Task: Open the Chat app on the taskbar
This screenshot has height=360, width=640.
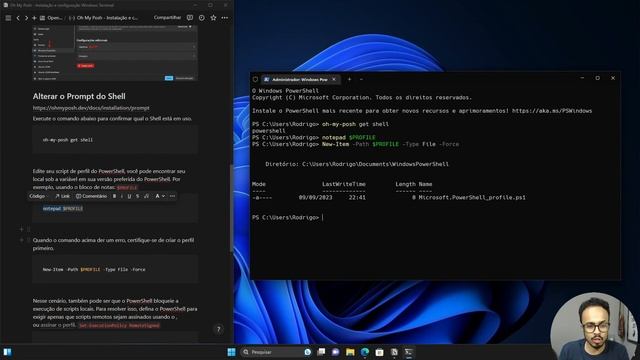Action: coord(336,352)
